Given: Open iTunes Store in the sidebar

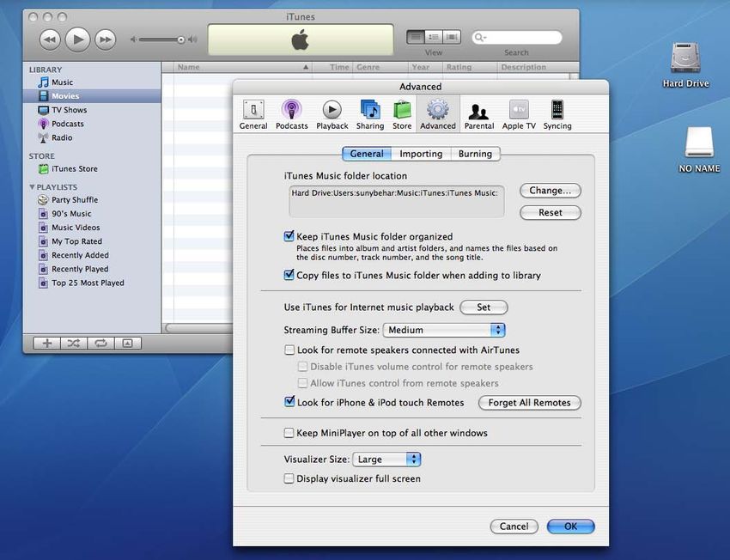Looking at the screenshot, I should (x=75, y=169).
